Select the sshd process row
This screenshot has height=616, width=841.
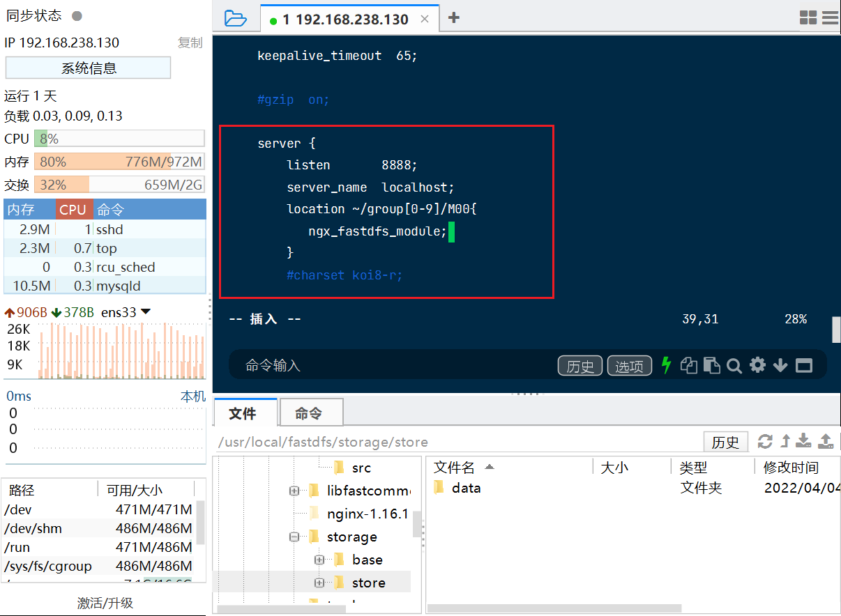105,229
